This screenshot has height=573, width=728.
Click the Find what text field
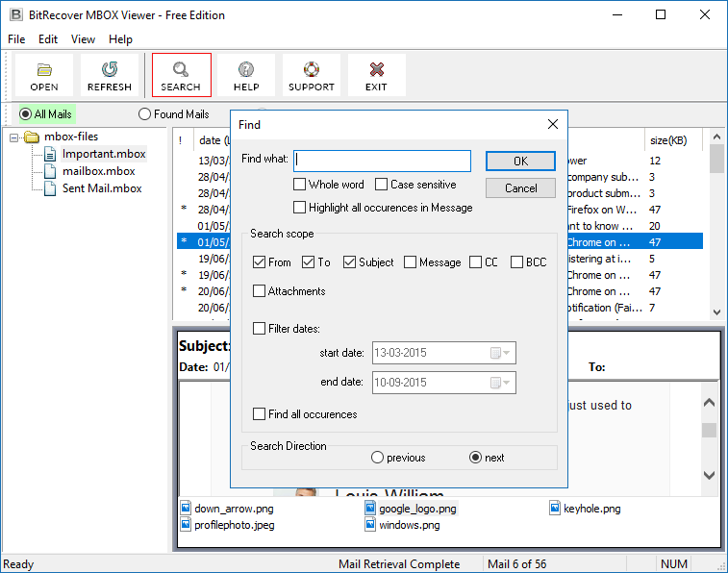382,161
